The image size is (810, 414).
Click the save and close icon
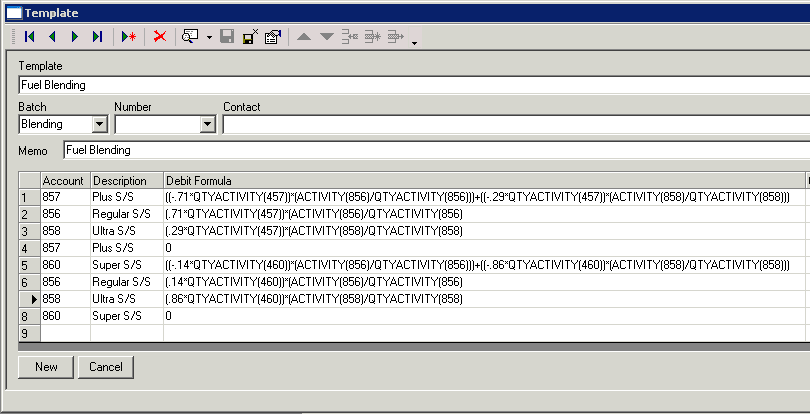coord(251,37)
